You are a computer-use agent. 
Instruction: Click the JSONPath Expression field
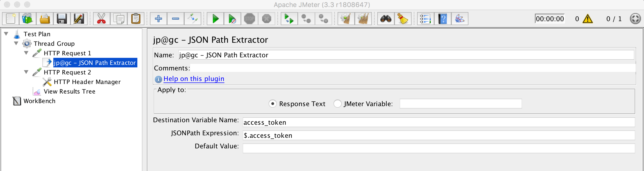point(438,136)
